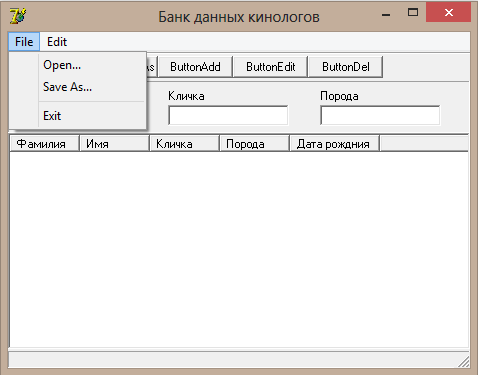This screenshot has height=375, width=478.
Task: Open the Edit menu
Action: [57, 42]
